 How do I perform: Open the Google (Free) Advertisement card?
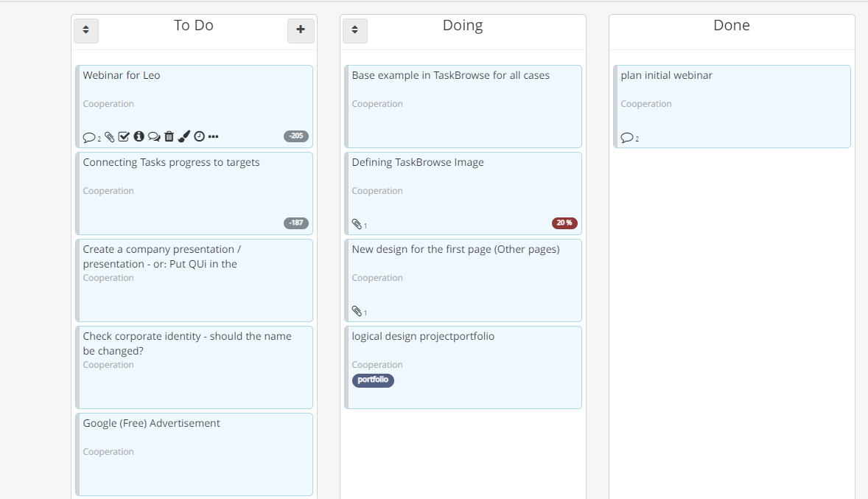(x=152, y=423)
